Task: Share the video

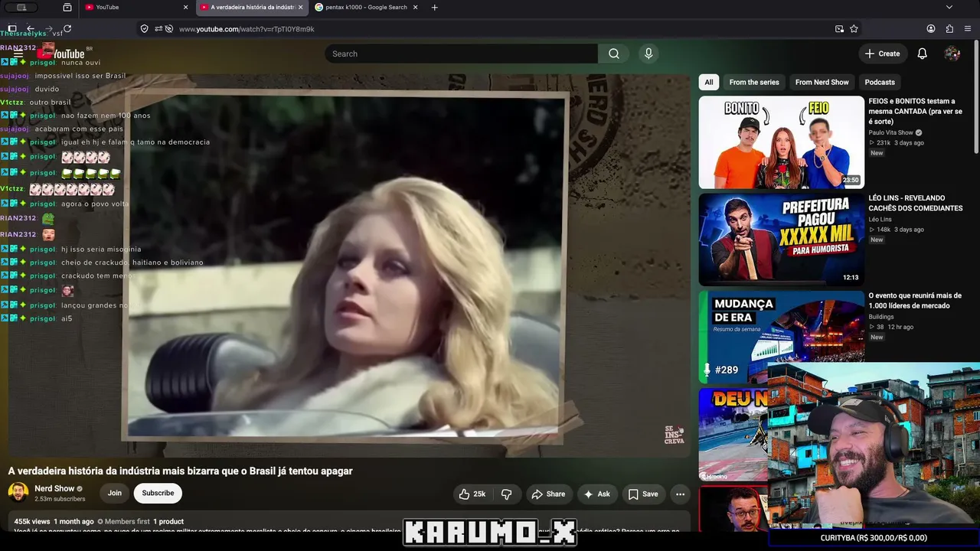Action: point(548,494)
